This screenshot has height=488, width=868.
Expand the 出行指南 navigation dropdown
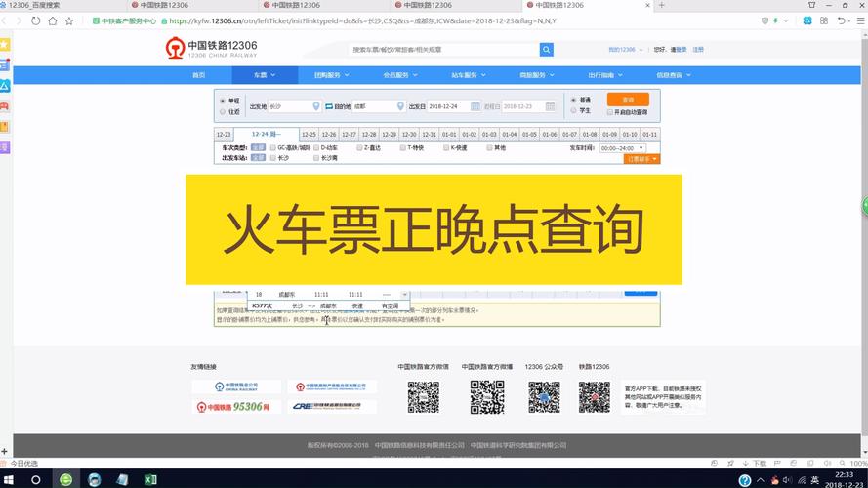pyautogui.click(x=605, y=75)
